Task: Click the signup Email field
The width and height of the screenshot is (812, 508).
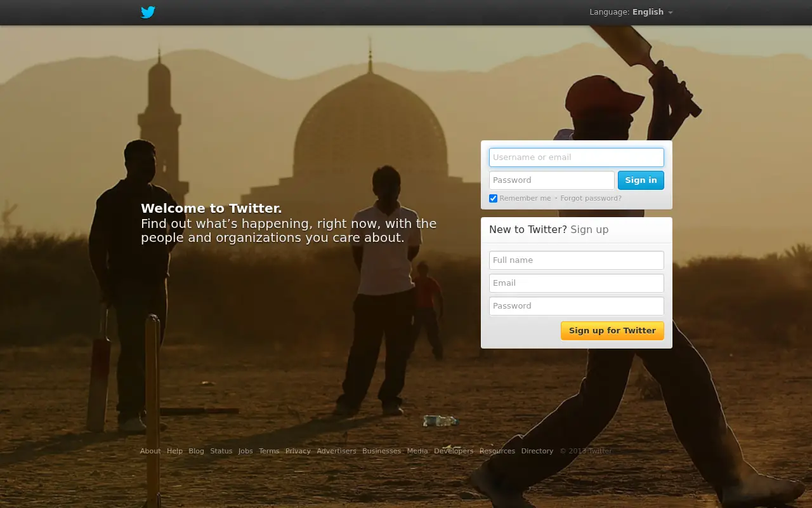Action: 576,283
